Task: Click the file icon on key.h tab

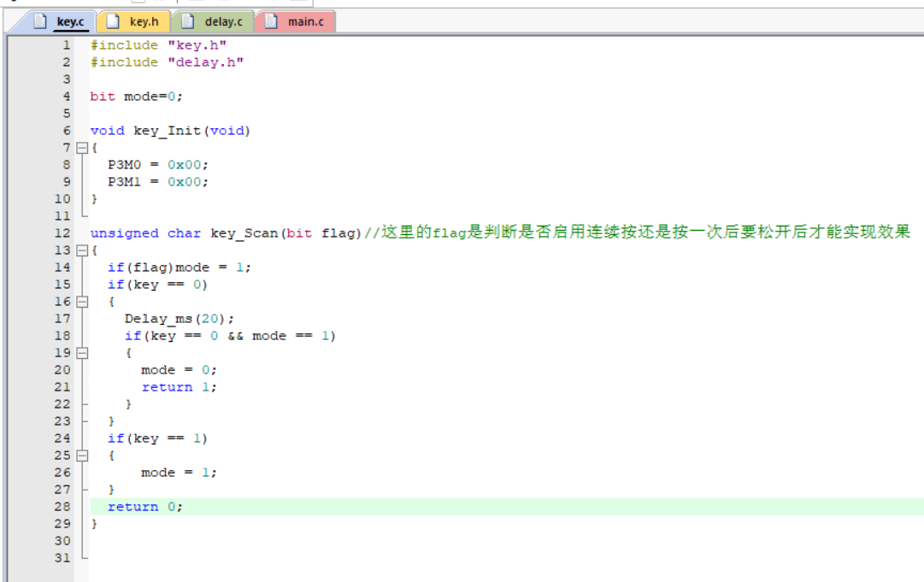Action: point(112,21)
